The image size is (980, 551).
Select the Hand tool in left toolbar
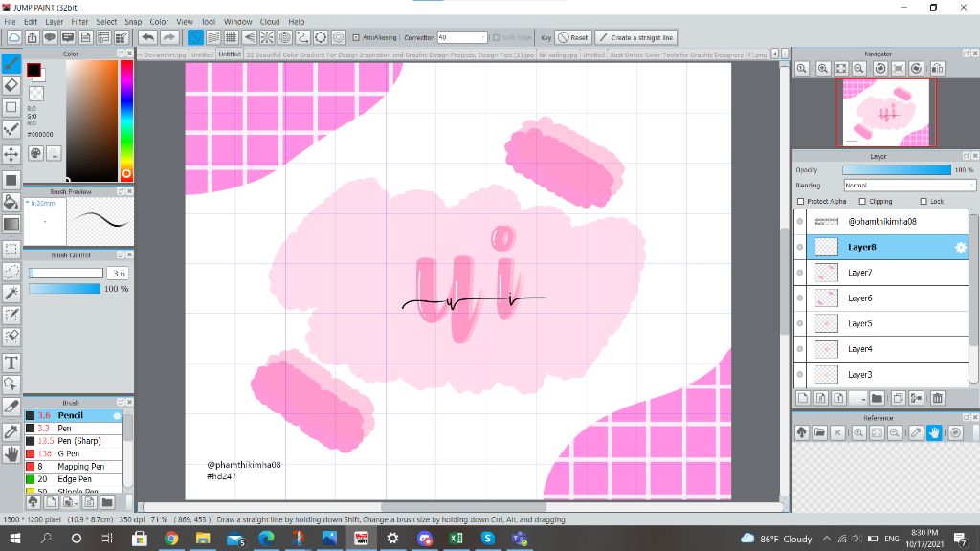[x=11, y=454]
